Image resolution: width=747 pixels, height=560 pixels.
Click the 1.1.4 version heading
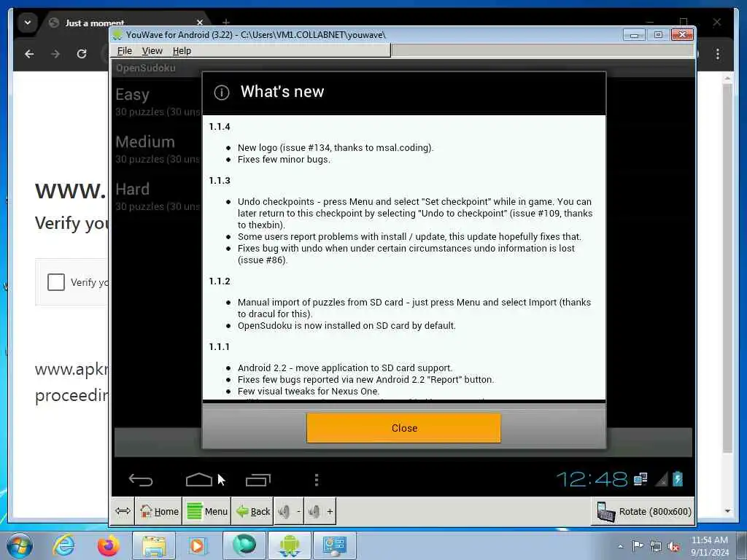(x=220, y=127)
